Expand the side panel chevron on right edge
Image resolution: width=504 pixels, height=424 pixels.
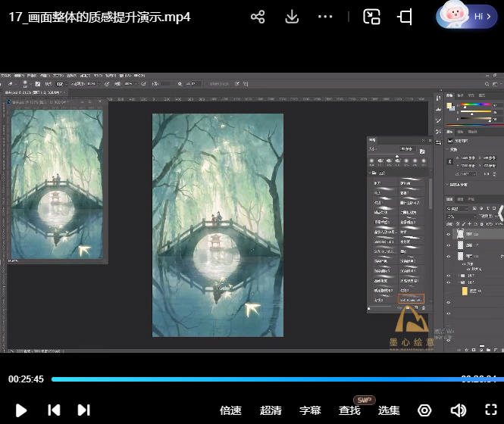click(x=499, y=214)
